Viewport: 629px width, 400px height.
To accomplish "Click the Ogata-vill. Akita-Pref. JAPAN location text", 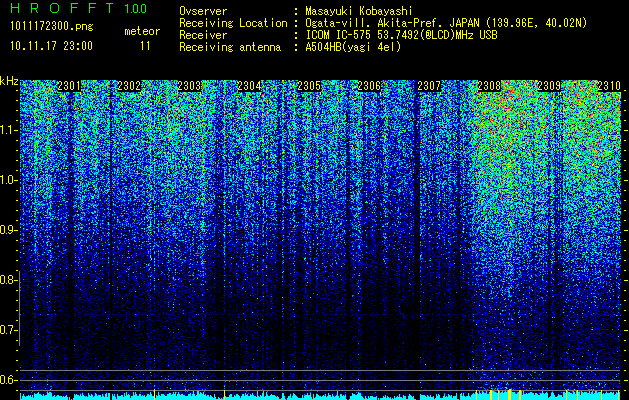I will 446,23.
